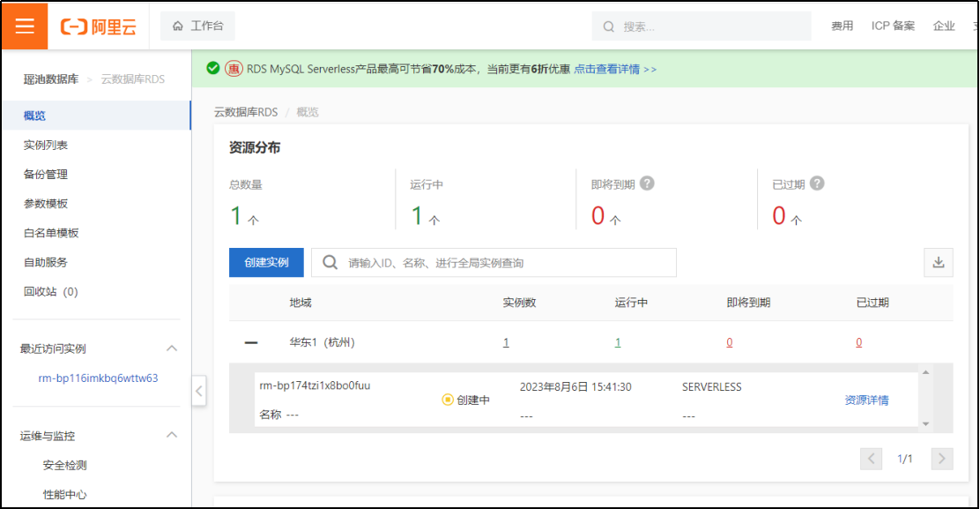Click the red 即将到期 count for 华东1
Screen dimensions: 980x509
pyautogui.click(x=730, y=342)
